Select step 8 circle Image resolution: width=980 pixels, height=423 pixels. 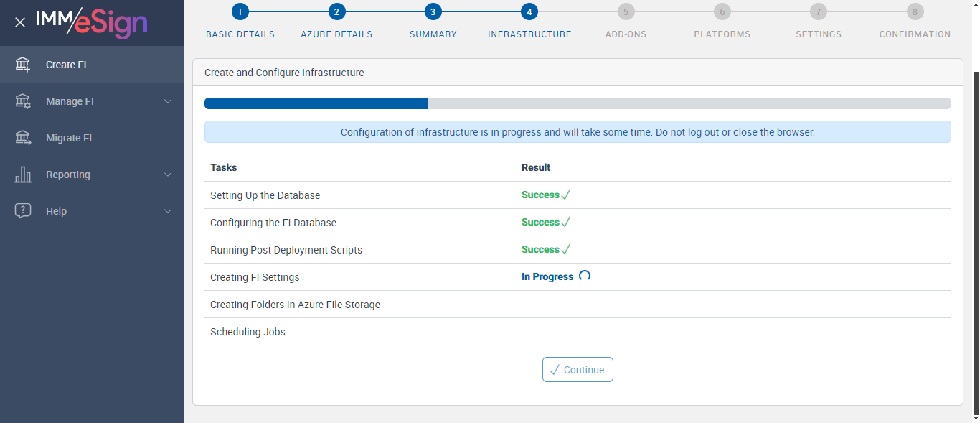pyautogui.click(x=915, y=11)
